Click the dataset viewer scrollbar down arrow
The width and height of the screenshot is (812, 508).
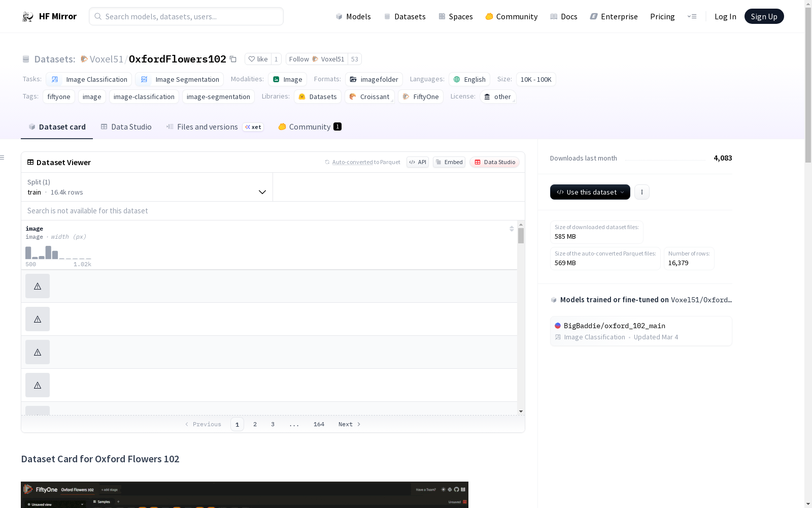click(x=521, y=411)
